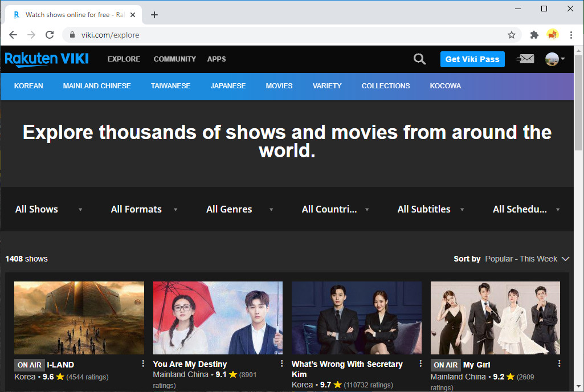Open the user profile avatar menu

tap(554, 59)
